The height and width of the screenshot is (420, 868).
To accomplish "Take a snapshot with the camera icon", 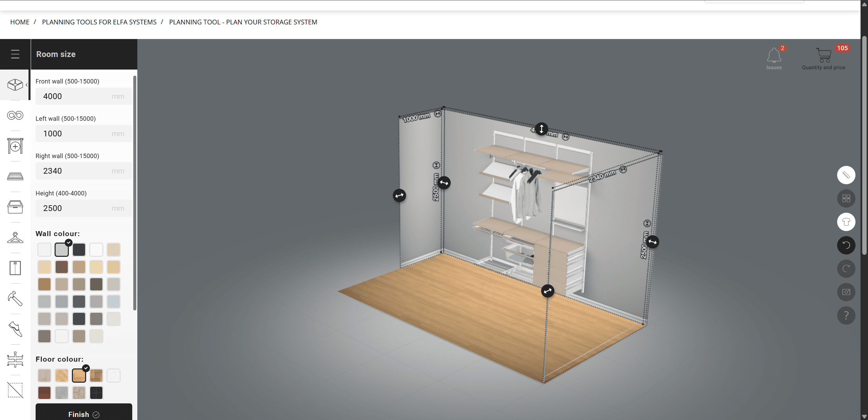I will pos(846,292).
